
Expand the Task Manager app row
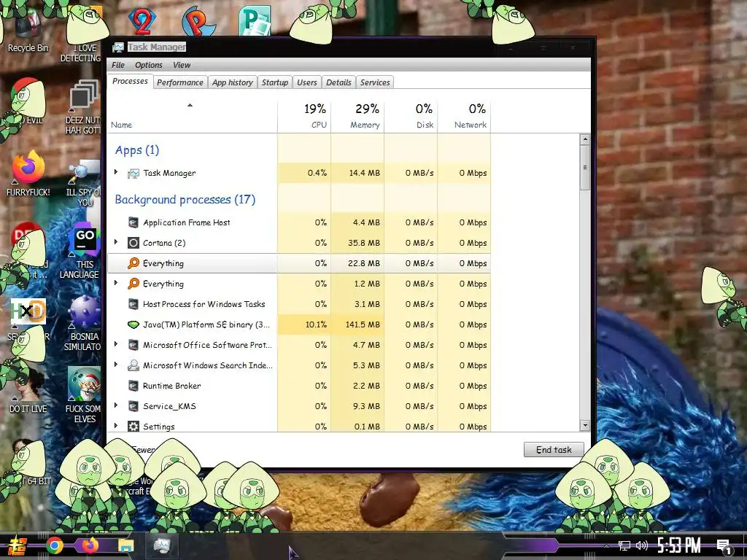point(116,172)
